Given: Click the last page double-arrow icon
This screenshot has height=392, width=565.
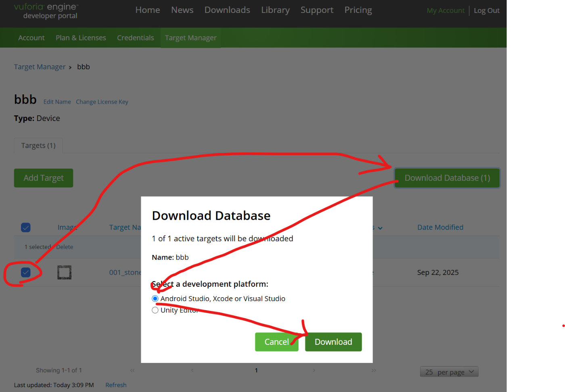Looking at the screenshot, I should pyautogui.click(x=374, y=370).
